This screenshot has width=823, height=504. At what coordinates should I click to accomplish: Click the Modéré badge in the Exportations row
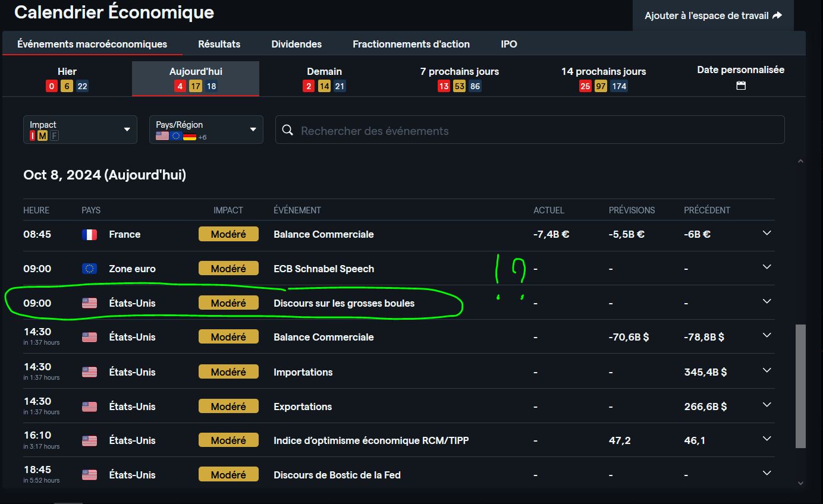pyautogui.click(x=228, y=407)
